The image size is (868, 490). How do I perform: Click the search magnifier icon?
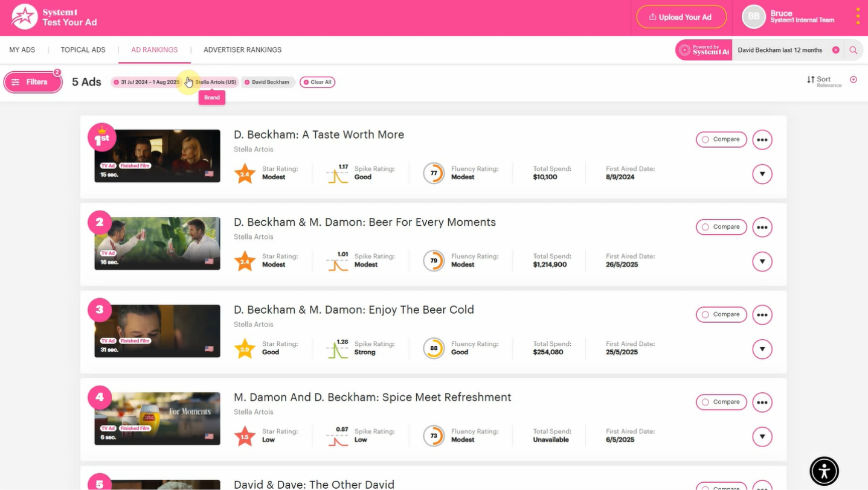[853, 49]
